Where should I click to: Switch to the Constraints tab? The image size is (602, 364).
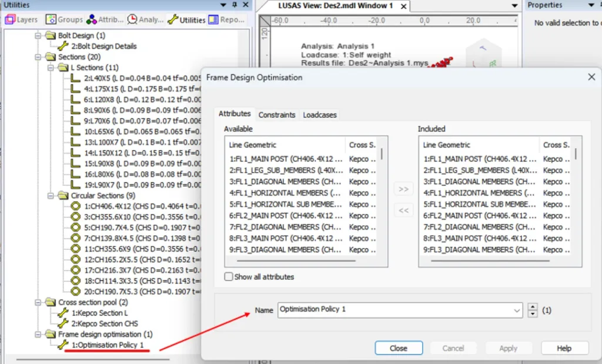276,115
